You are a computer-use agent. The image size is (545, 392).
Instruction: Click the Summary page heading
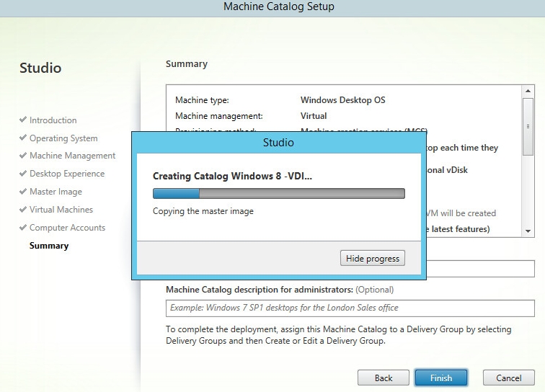pyautogui.click(x=187, y=64)
